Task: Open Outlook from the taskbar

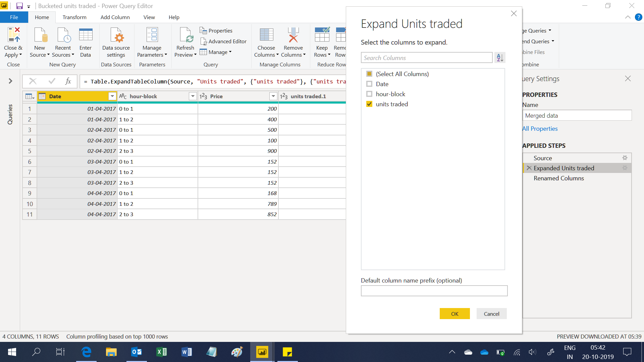Action: [x=137, y=352]
